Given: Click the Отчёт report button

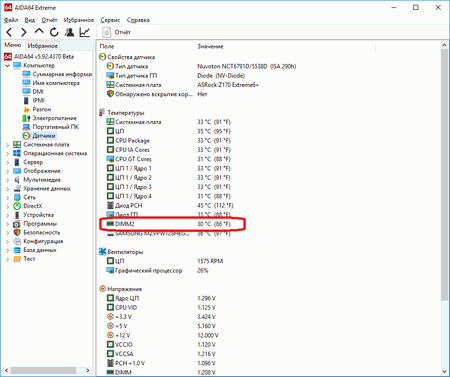Looking at the screenshot, I should tap(117, 32).
